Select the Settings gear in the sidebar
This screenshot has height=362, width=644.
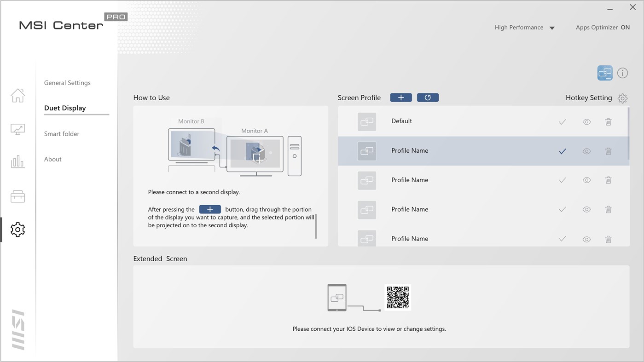tap(17, 230)
